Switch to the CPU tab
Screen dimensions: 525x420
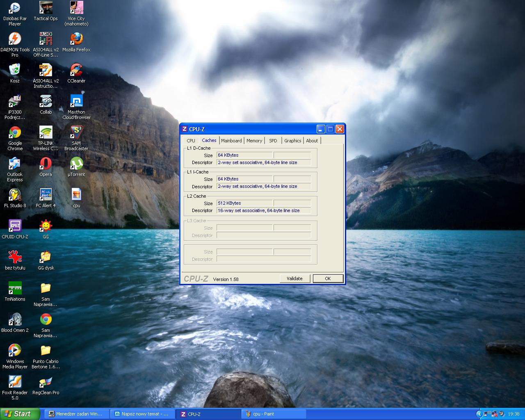191,141
